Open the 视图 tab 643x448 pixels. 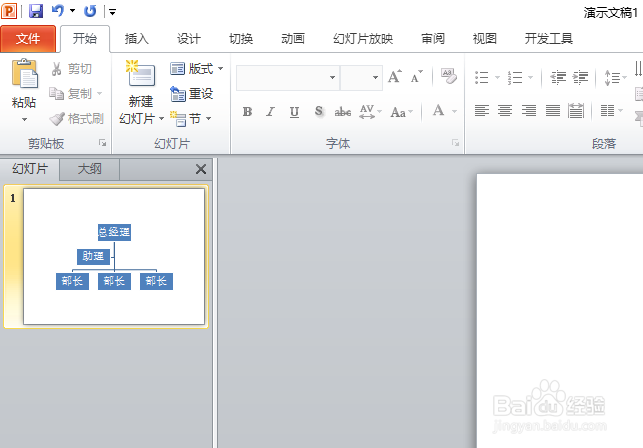point(485,39)
